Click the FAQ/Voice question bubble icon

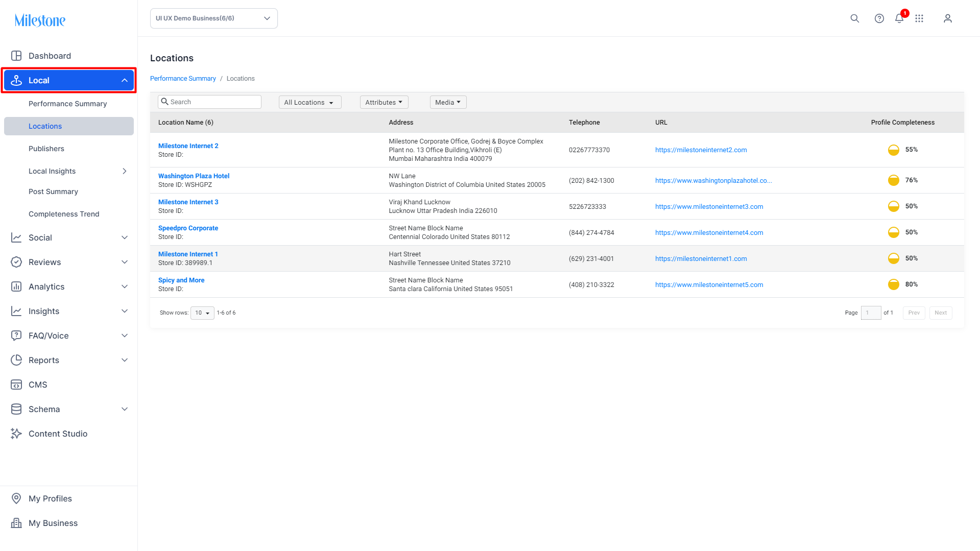pos(16,336)
